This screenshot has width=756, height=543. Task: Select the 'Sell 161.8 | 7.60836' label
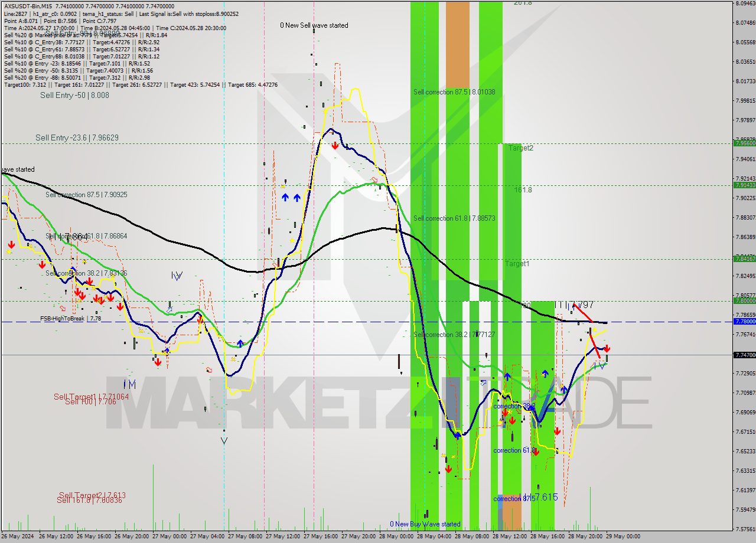(89, 500)
